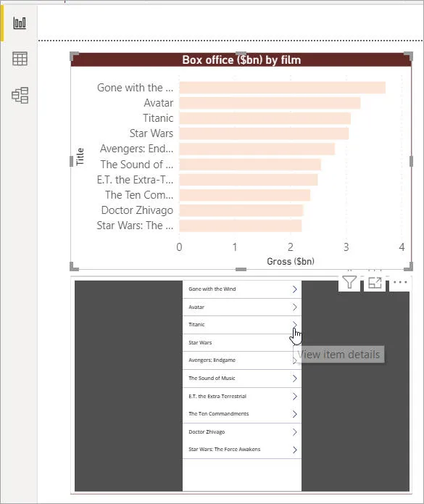Viewport: 424px width, 504px height.
Task: Open the Model relationships view icon
Action: [x=20, y=95]
